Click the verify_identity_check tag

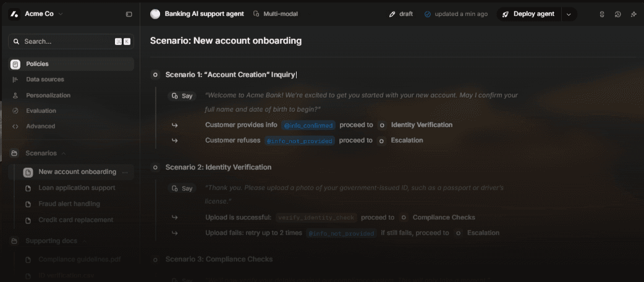point(316,218)
